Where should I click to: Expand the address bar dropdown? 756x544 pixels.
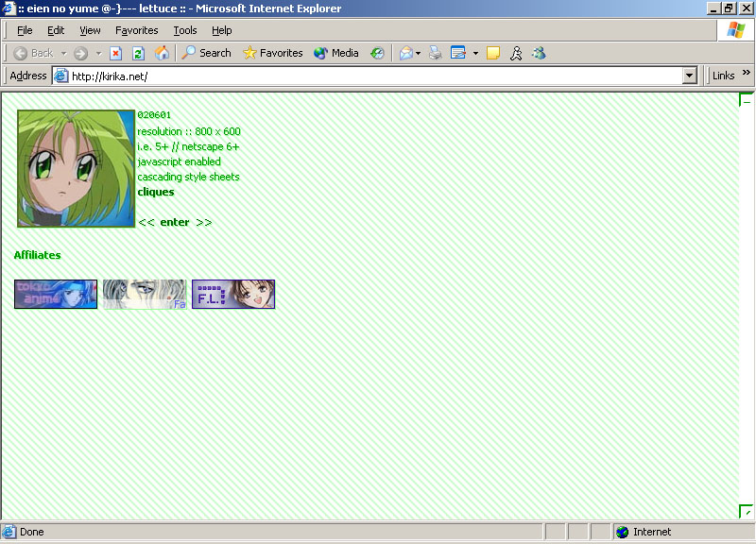point(689,76)
